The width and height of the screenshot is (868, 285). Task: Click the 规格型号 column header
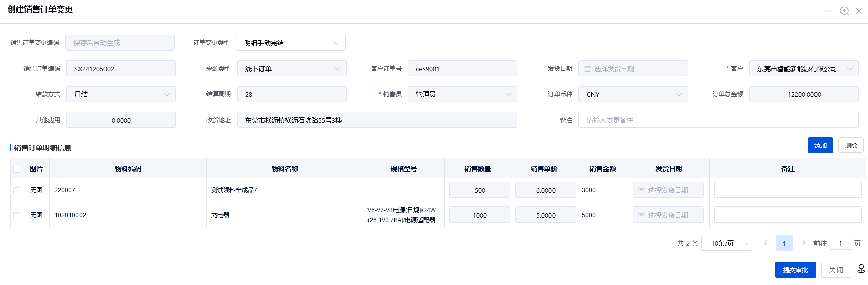404,169
